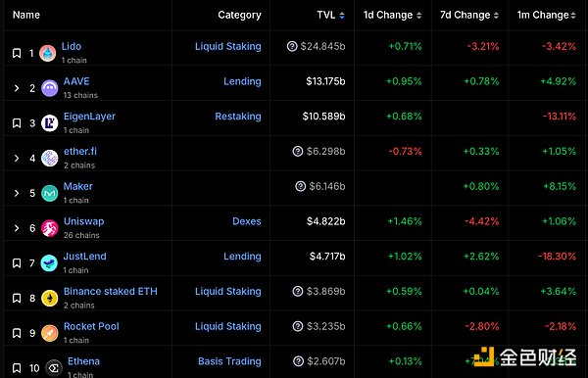
Task: Expand the ether.fi row chevron
Action: coord(17,158)
